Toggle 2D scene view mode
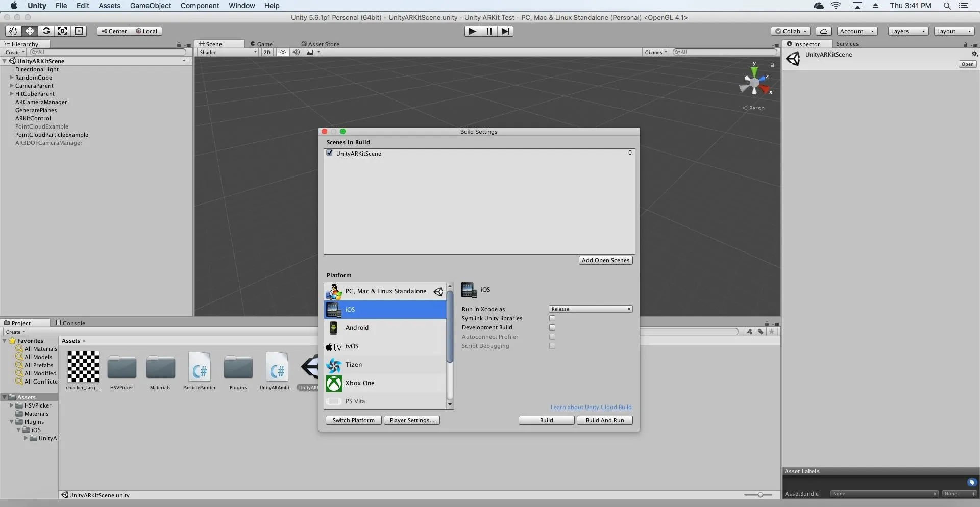980x507 pixels. coord(267,52)
